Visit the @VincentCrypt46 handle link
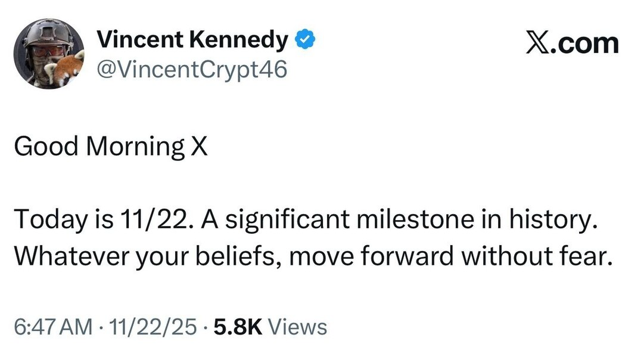 (x=192, y=70)
